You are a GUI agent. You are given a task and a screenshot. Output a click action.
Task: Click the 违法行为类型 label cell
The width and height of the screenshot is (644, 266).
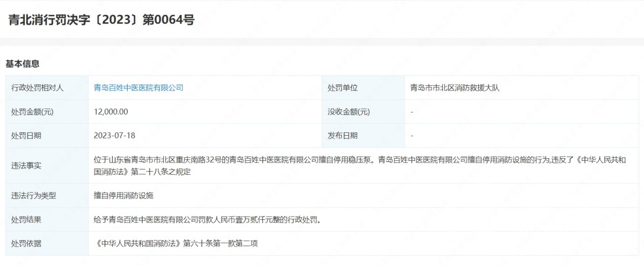(34, 196)
